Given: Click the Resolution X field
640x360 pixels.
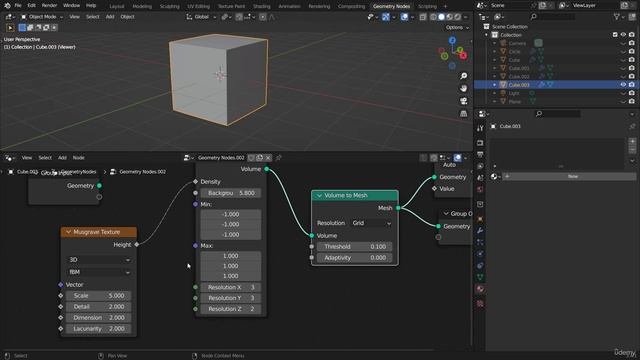Looking at the screenshot, I should tap(231, 287).
